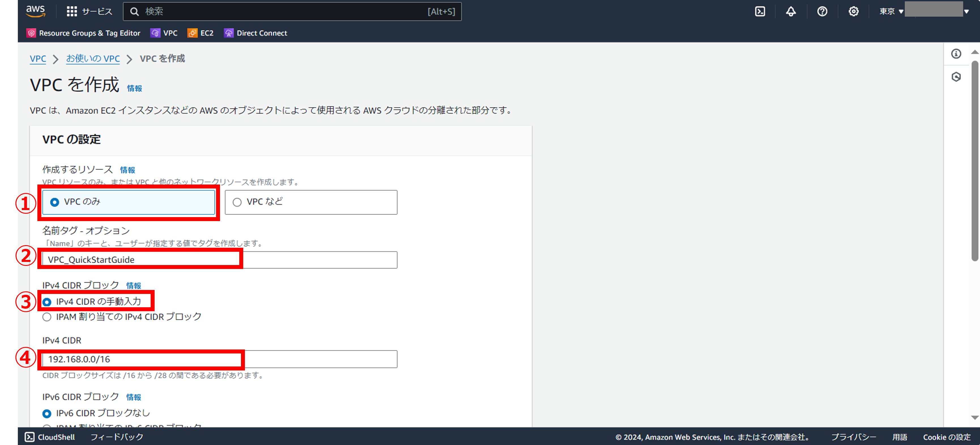Select the 'VPC のみ' radio option
The height and width of the screenshot is (445, 980).
55,202
